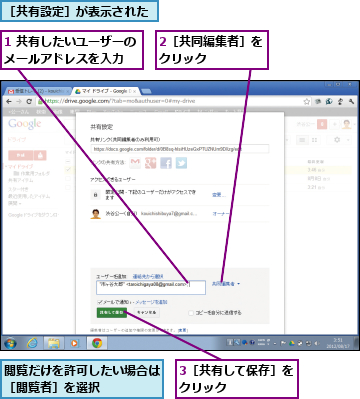Screen dimensions: 360x399
Task: Open 共有アイテム in the sidebar
Action: [x=21, y=180]
